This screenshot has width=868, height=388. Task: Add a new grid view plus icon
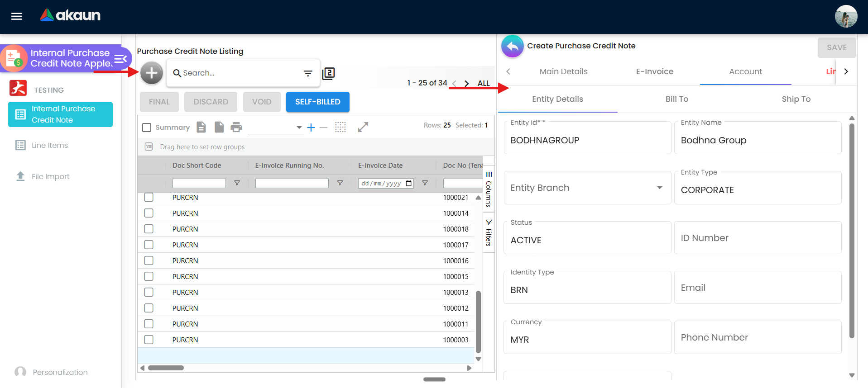pos(311,128)
